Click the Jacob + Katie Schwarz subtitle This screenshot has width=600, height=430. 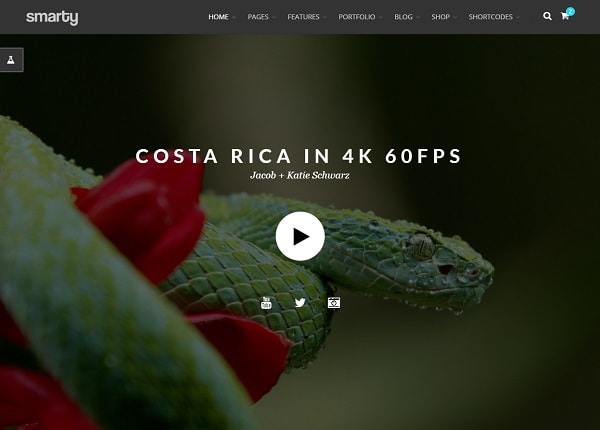pos(300,175)
